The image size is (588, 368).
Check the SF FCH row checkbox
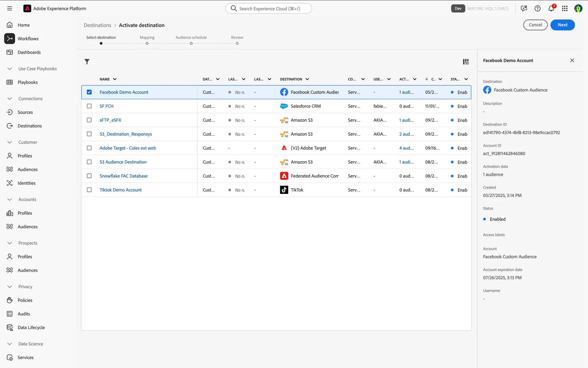[89, 106]
